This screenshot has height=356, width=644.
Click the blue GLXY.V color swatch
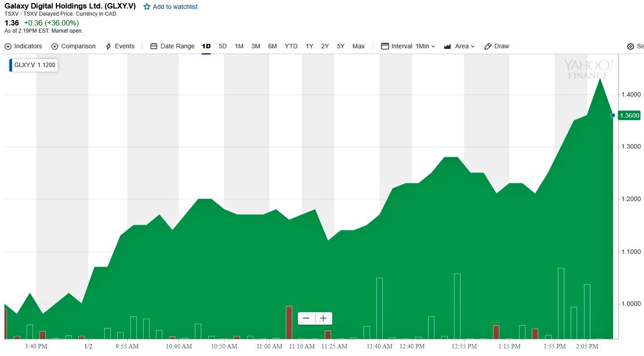(x=11, y=65)
